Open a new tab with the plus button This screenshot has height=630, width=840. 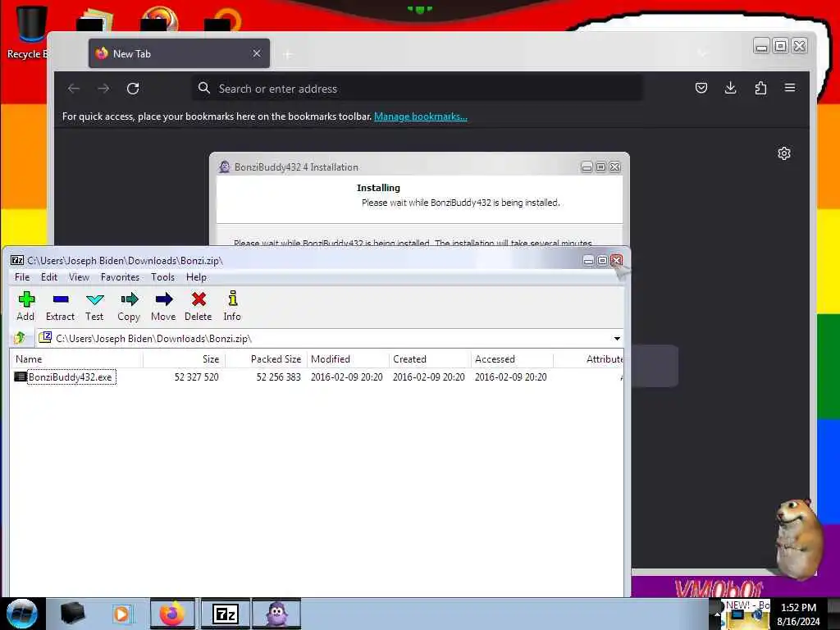pyautogui.click(x=288, y=54)
